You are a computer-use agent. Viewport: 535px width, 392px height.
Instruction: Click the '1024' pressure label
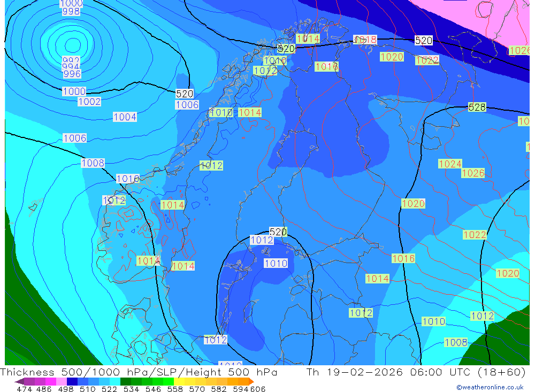(450, 164)
